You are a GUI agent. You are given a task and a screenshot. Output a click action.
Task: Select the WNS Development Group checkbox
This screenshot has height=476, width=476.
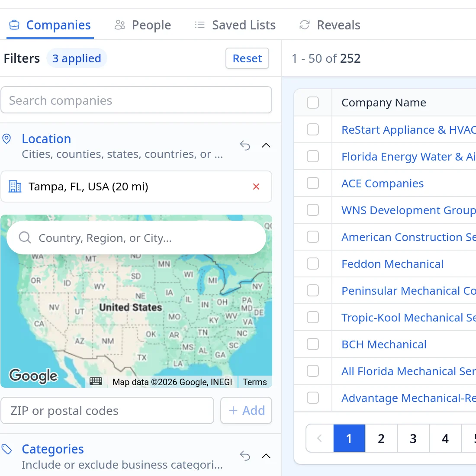(313, 210)
